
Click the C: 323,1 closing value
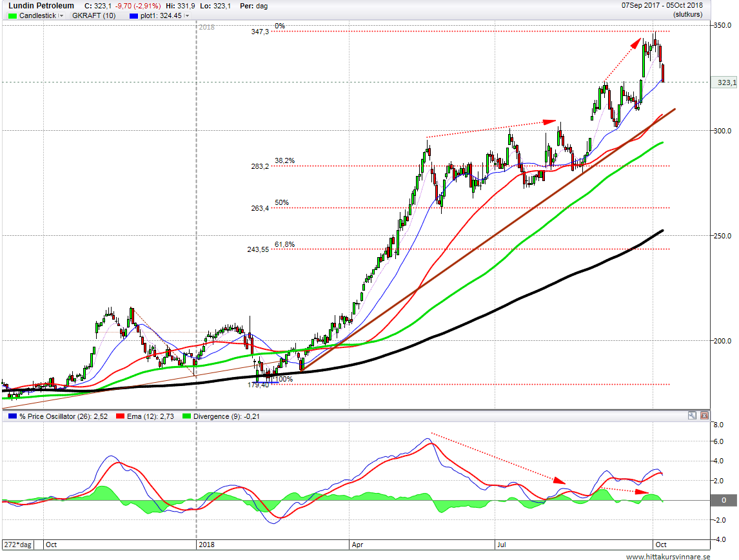pos(98,6)
